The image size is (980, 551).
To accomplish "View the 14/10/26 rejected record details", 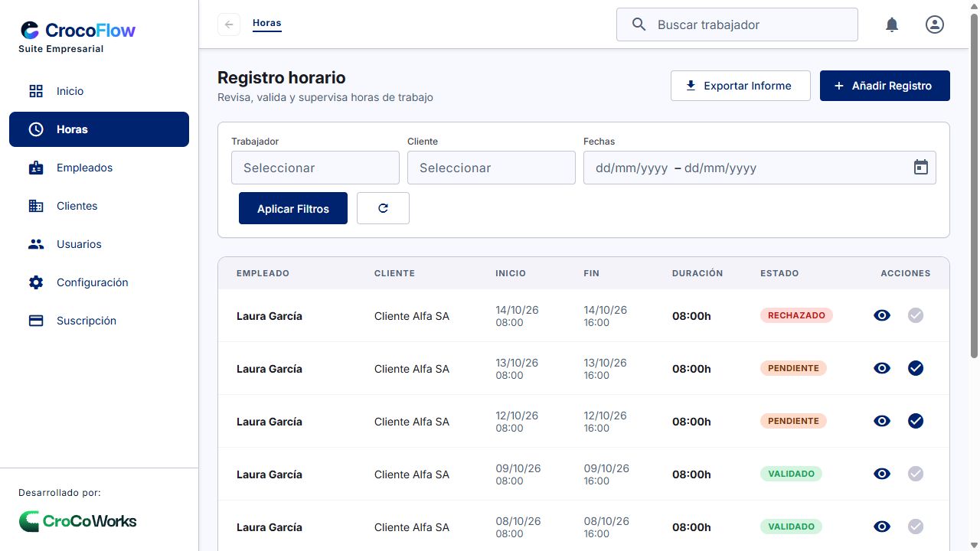I will (x=882, y=315).
